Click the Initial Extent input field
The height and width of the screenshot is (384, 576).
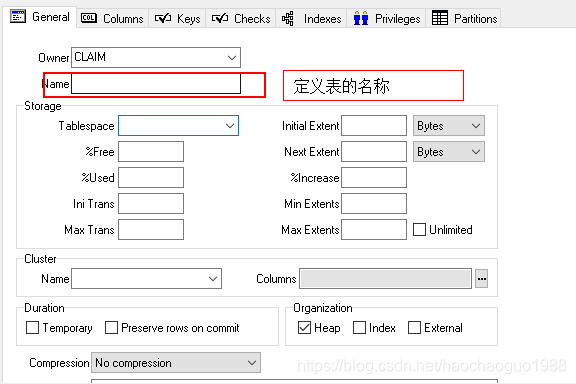coord(374,126)
